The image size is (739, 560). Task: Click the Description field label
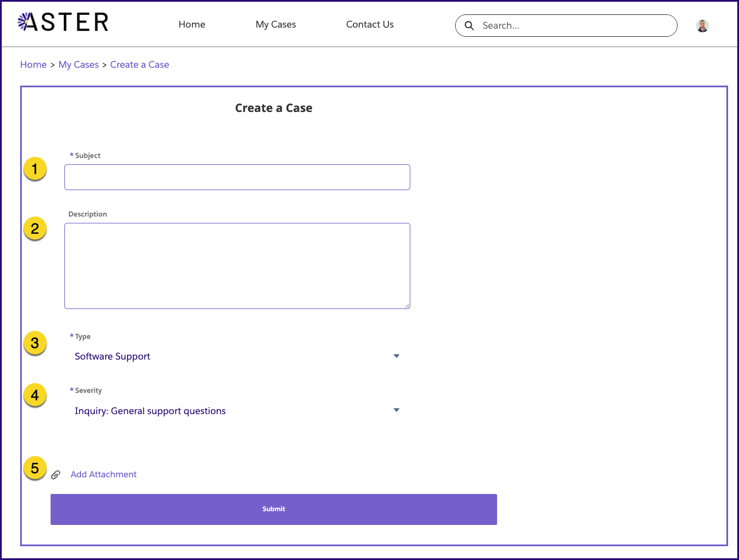[88, 214]
